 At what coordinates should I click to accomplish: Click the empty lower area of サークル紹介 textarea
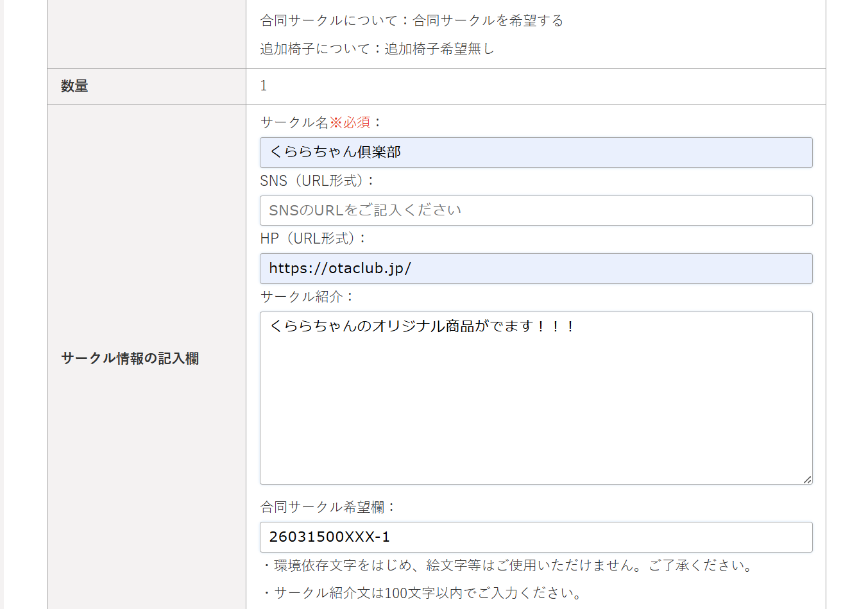point(536,423)
